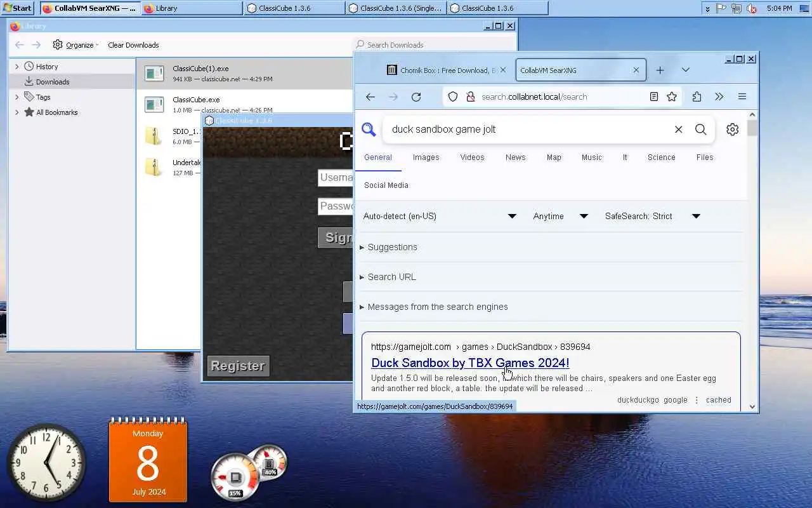Click the Action Center flag tray icon
Screen dimensions: 812x508
coord(721,8)
